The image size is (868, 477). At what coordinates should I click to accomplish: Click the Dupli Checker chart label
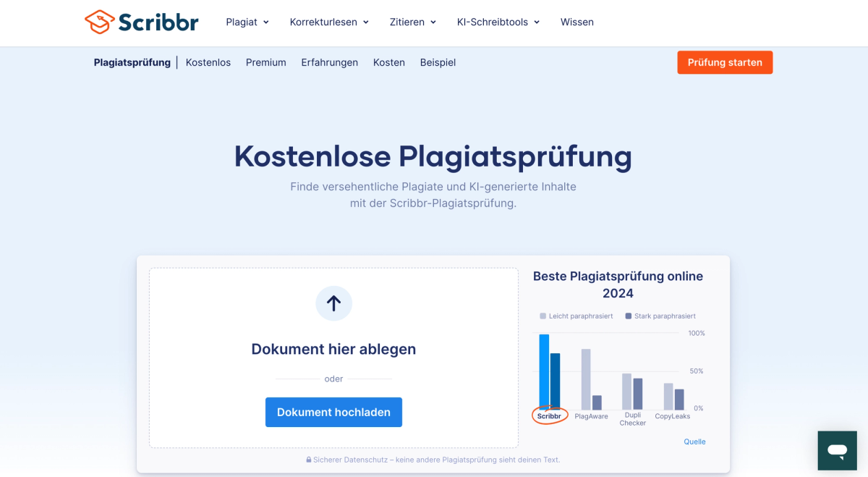pyautogui.click(x=633, y=419)
